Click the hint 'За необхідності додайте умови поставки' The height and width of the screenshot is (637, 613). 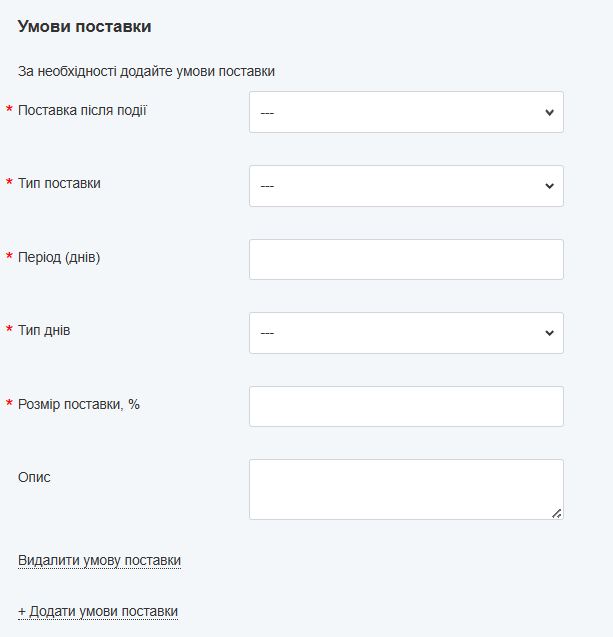click(x=146, y=71)
